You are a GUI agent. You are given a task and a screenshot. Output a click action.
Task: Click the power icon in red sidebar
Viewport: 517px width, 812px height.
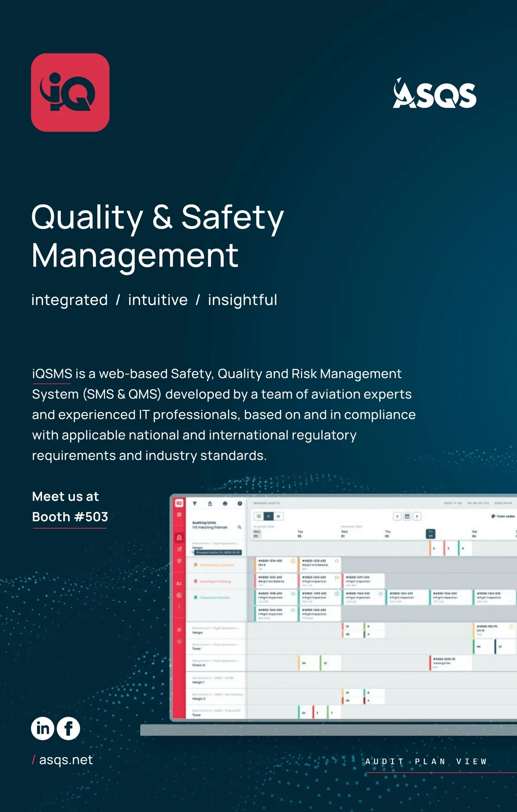pos(179,641)
